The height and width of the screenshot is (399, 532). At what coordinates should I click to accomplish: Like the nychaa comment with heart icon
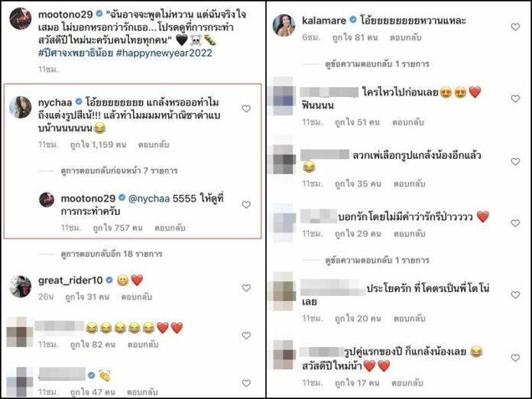click(x=246, y=109)
